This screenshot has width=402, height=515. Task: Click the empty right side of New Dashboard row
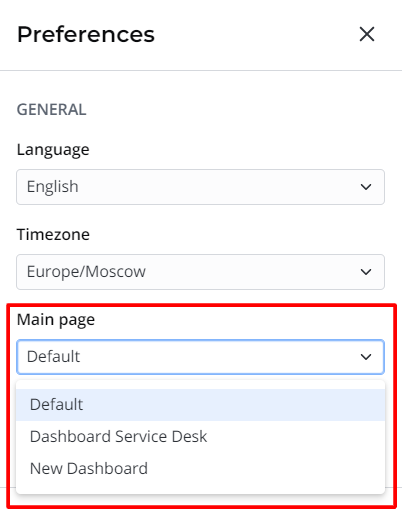[267, 469]
